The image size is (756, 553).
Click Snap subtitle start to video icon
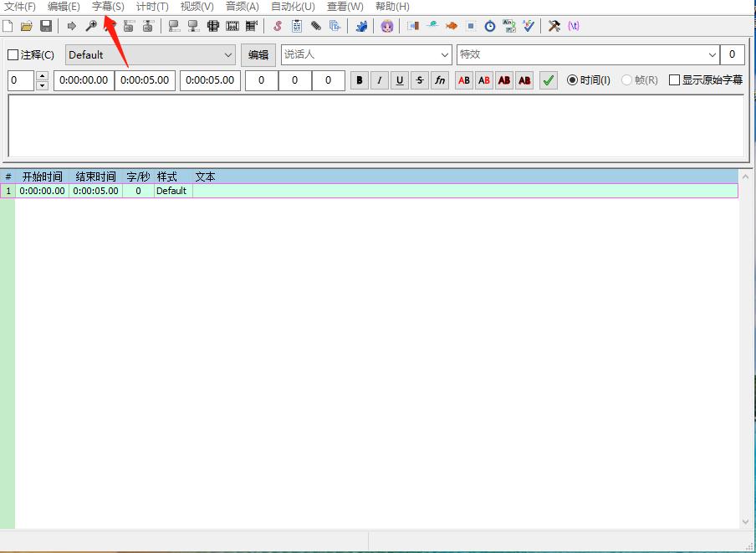tap(174, 26)
